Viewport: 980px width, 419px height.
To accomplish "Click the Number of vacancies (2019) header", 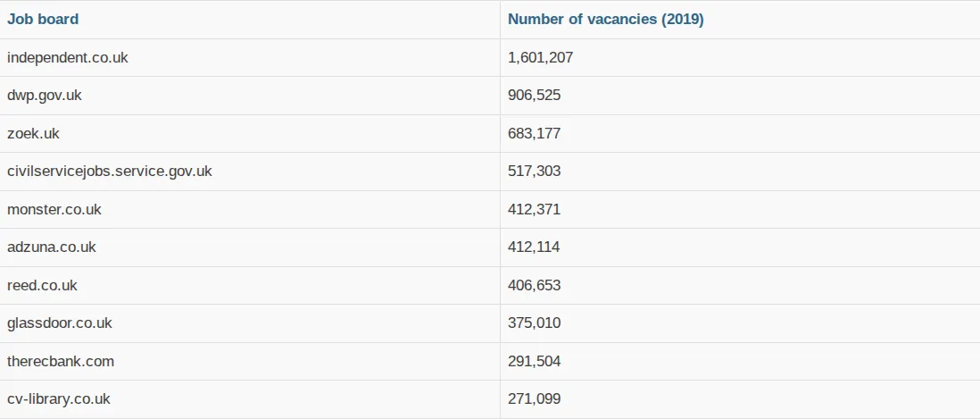I will (x=606, y=20).
